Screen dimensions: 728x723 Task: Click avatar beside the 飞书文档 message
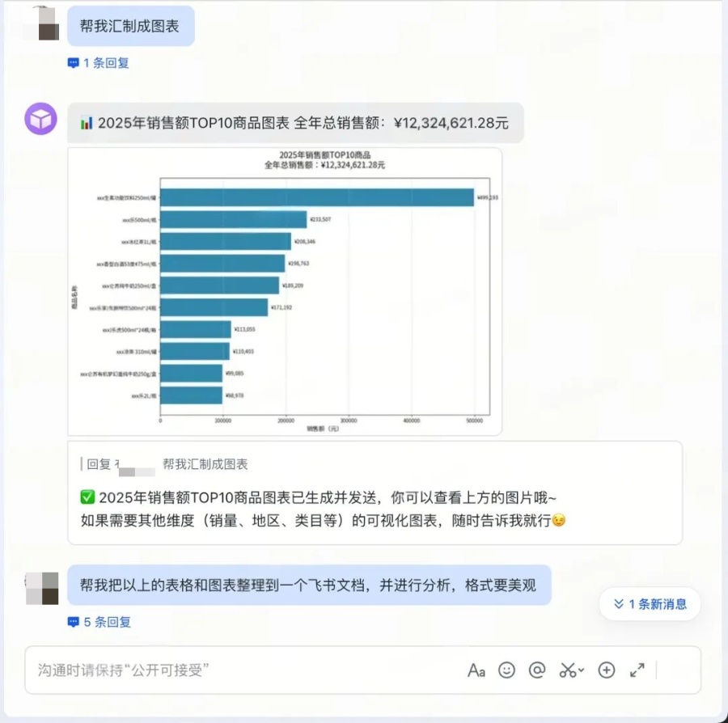[x=42, y=589]
